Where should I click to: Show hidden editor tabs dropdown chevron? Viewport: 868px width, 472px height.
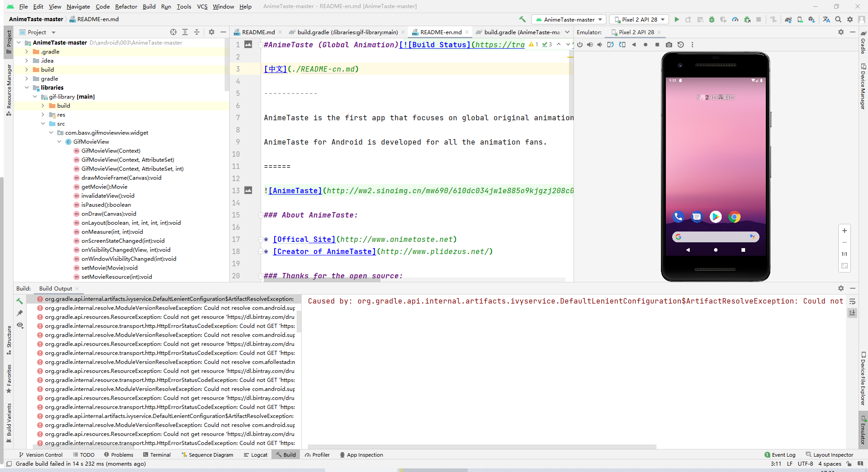tap(567, 32)
